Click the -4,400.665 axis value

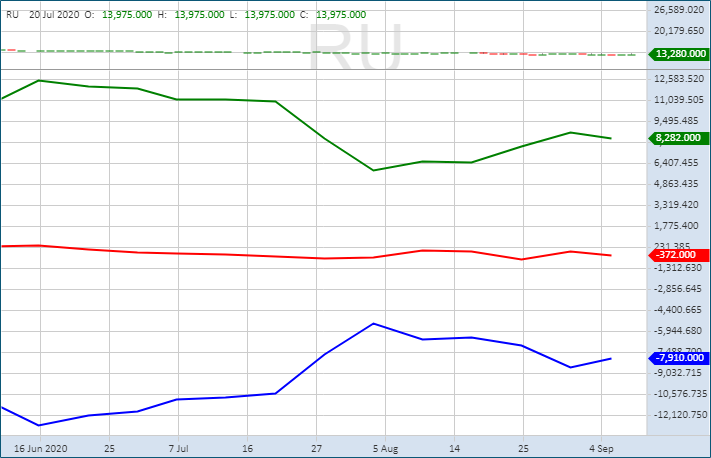click(x=677, y=310)
